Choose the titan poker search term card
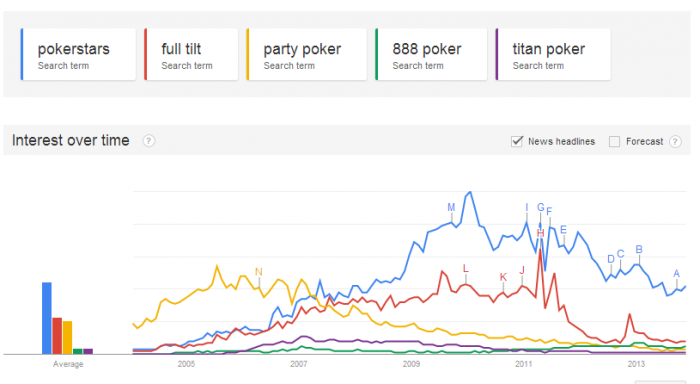This screenshot has width=700, height=384. click(553, 54)
